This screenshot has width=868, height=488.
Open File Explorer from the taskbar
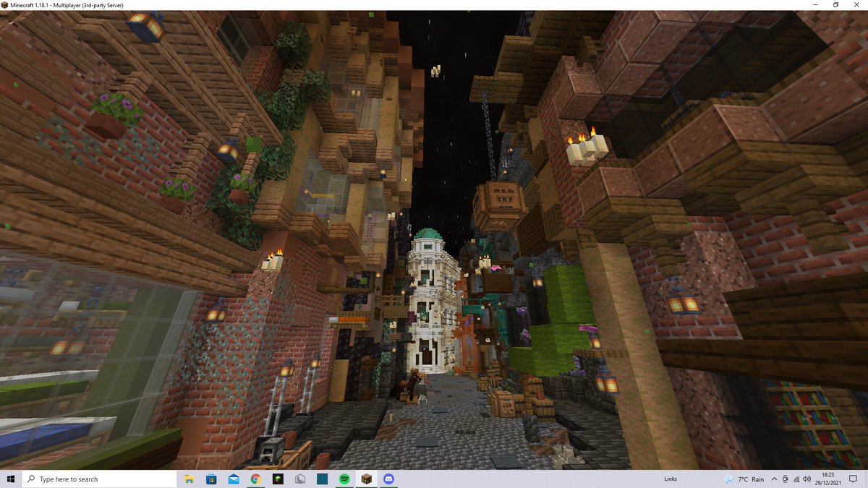(189, 479)
